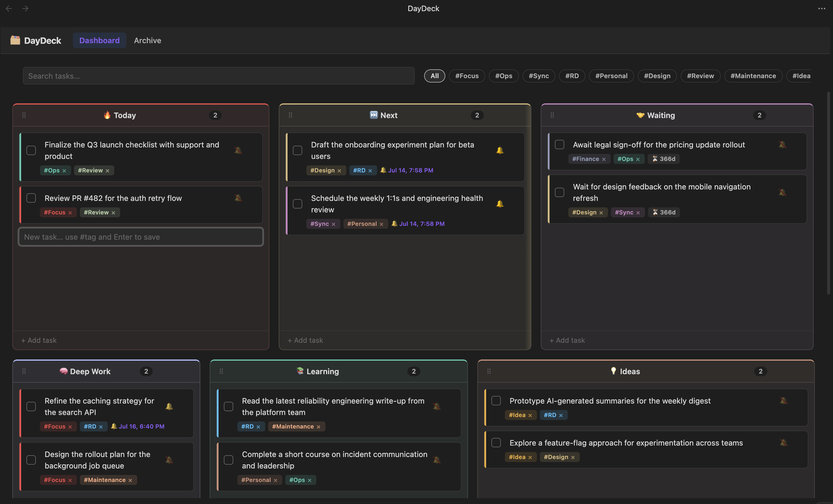The image size is (833, 504).
Task: Switch to the Dashboard tab
Action: tap(99, 40)
